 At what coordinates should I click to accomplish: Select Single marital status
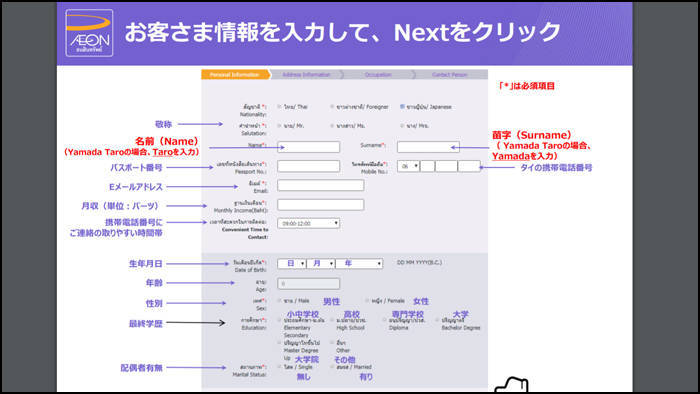pyautogui.click(x=279, y=367)
